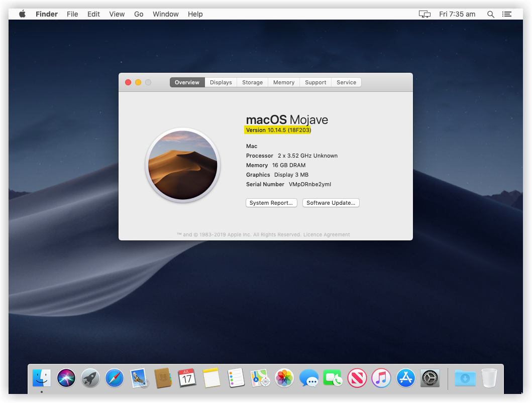Open iTunes music icon
The height and width of the screenshot is (403, 532).
click(381, 378)
